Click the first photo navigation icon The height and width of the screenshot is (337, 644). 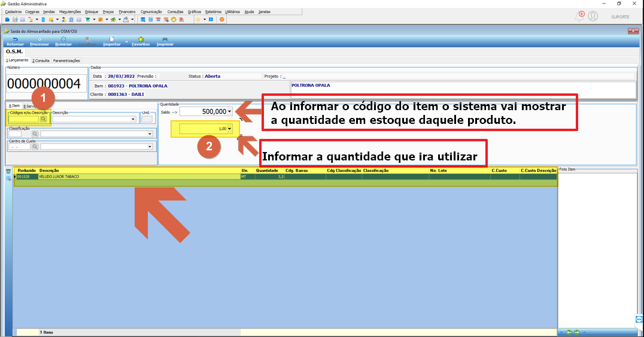point(562,332)
